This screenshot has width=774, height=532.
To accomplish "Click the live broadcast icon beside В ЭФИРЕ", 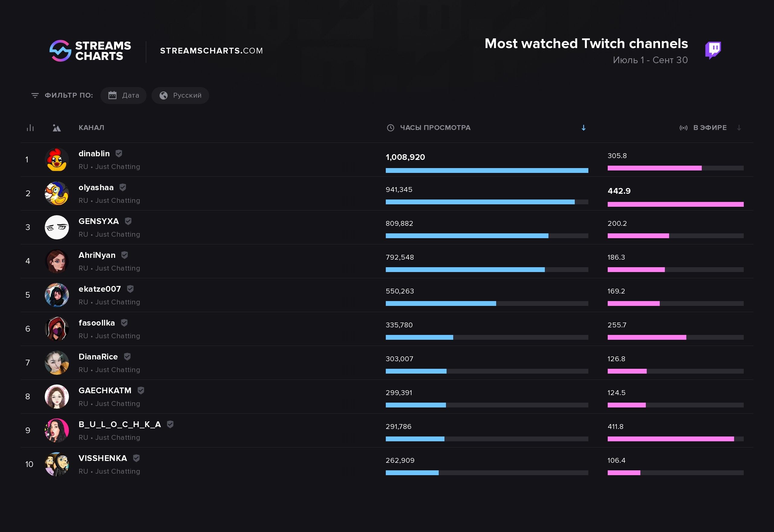I will [x=684, y=128].
